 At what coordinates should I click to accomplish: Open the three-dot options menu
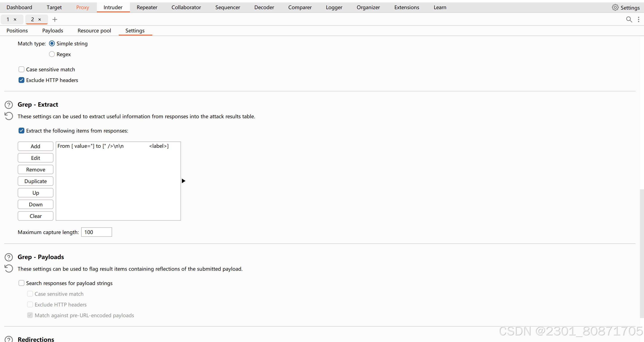click(638, 19)
